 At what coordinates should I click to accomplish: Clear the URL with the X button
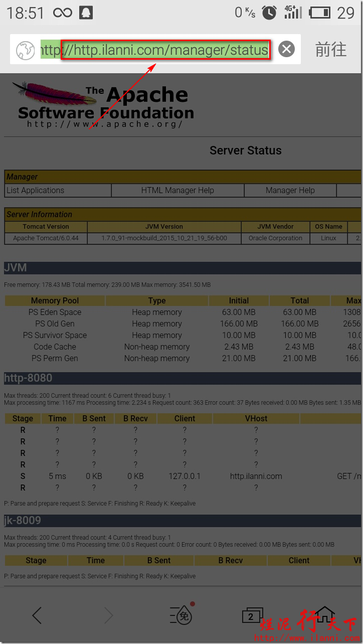coord(286,49)
